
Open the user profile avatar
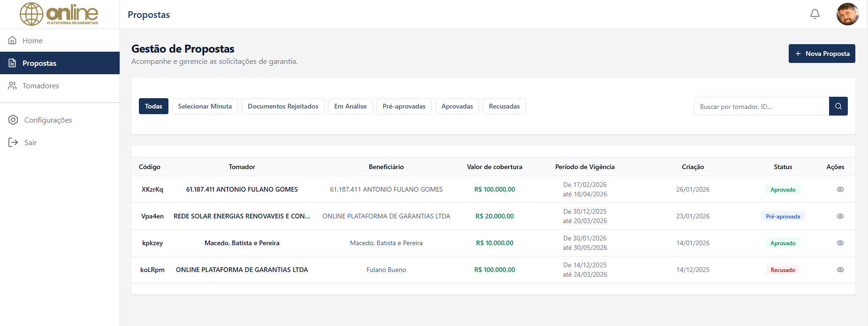pyautogui.click(x=847, y=14)
